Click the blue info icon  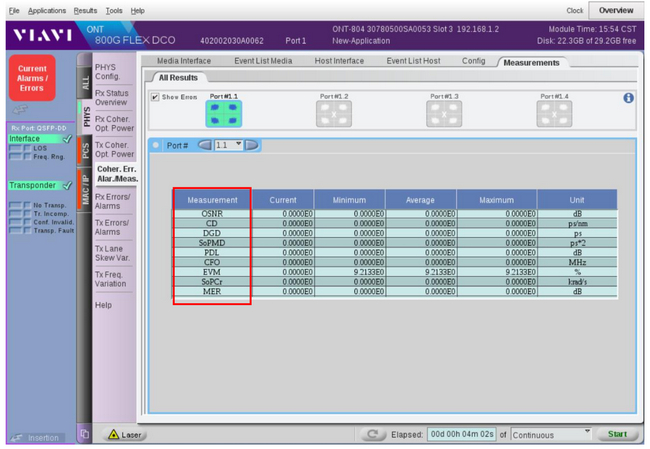click(629, 98)
